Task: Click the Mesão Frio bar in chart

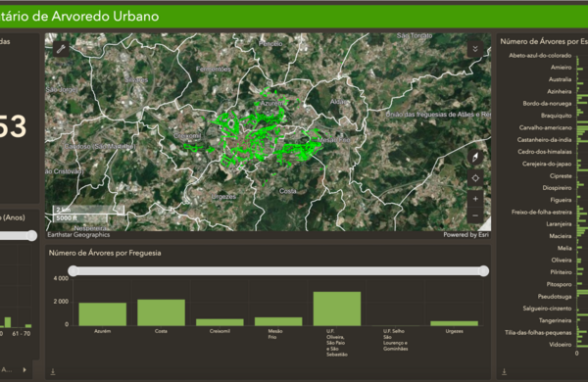Action: point(278,321)
